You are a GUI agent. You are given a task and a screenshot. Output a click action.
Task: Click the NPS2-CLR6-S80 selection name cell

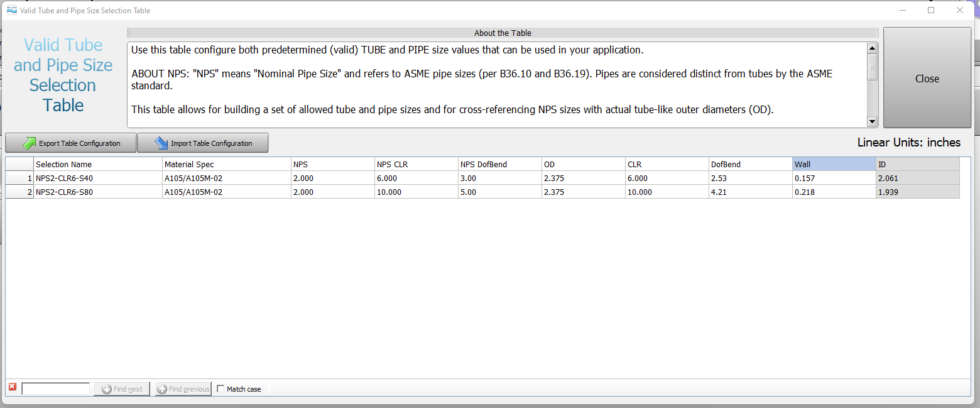pyautogui.click(x=98, y=192)
